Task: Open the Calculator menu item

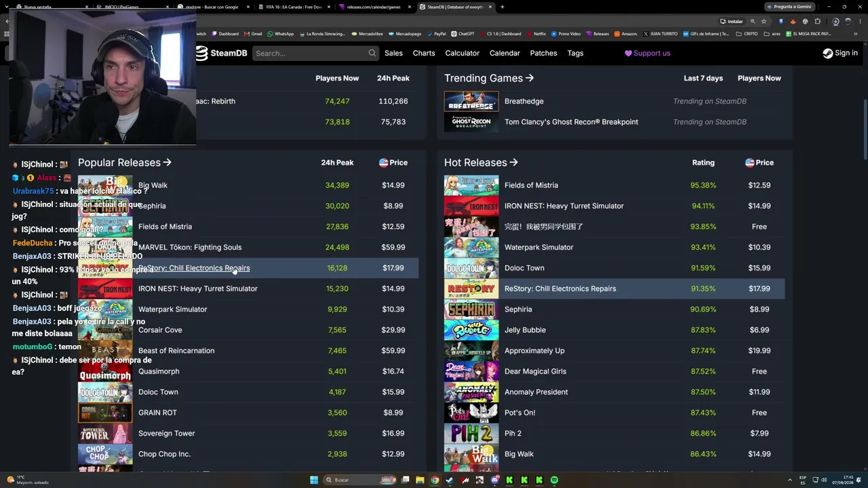Action: (462, 54)
